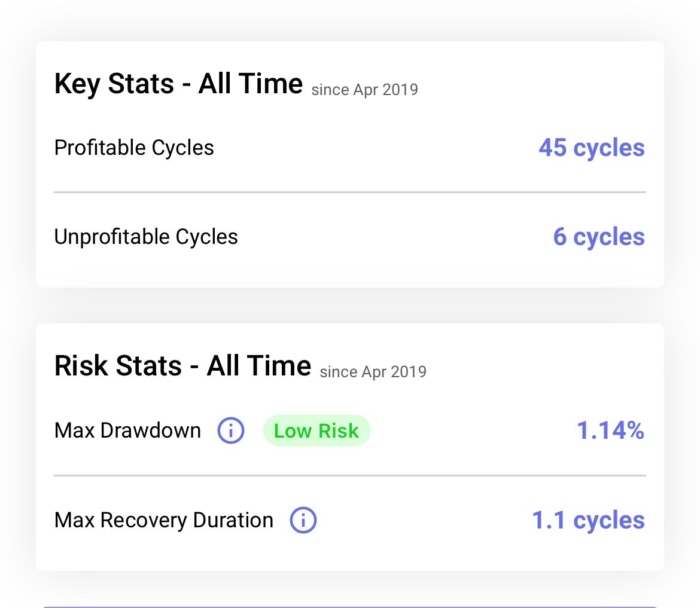Click the Max Drawdown label text
This screenshot has width=700, height=608.
pos(127,430)
